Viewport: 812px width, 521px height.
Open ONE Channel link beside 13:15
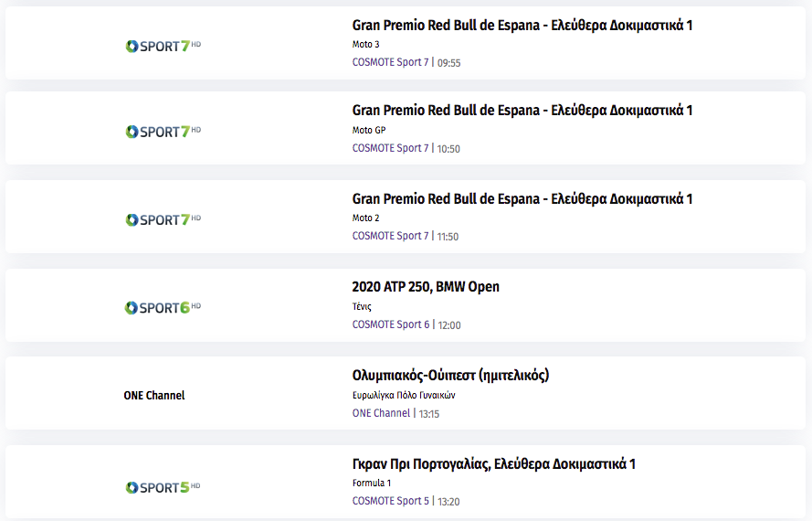coord(381,413)
